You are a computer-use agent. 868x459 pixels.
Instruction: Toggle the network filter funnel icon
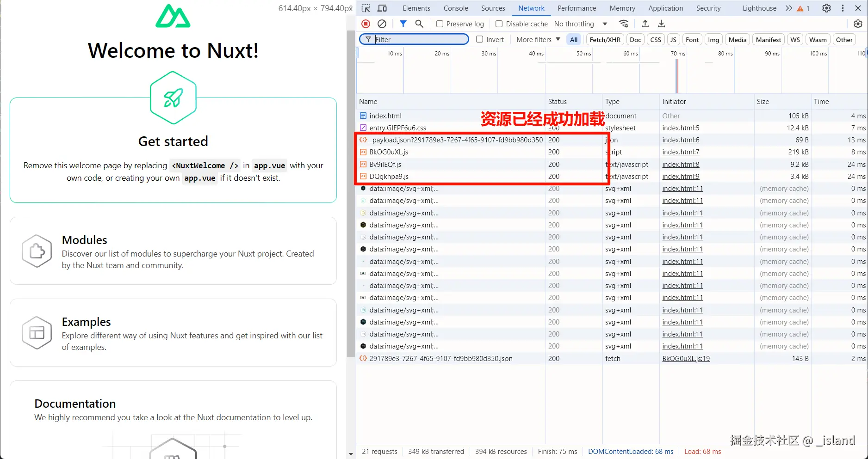pos(403,24)
